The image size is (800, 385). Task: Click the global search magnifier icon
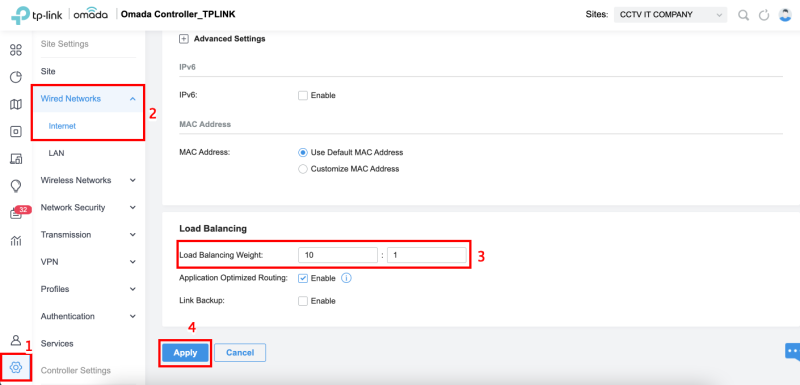[744, 15]
